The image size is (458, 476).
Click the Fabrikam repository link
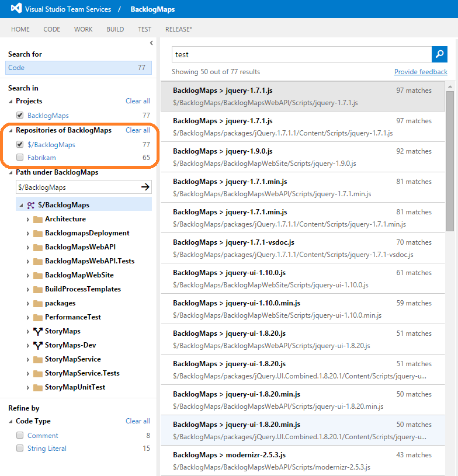[41, 157]
